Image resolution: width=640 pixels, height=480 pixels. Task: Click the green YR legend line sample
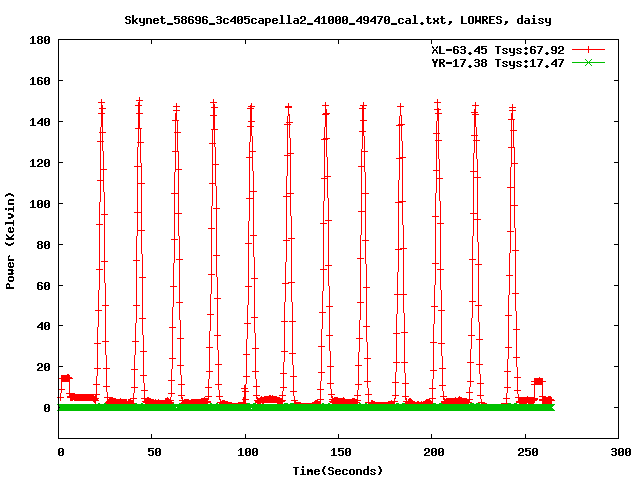(x=588, y=63)
